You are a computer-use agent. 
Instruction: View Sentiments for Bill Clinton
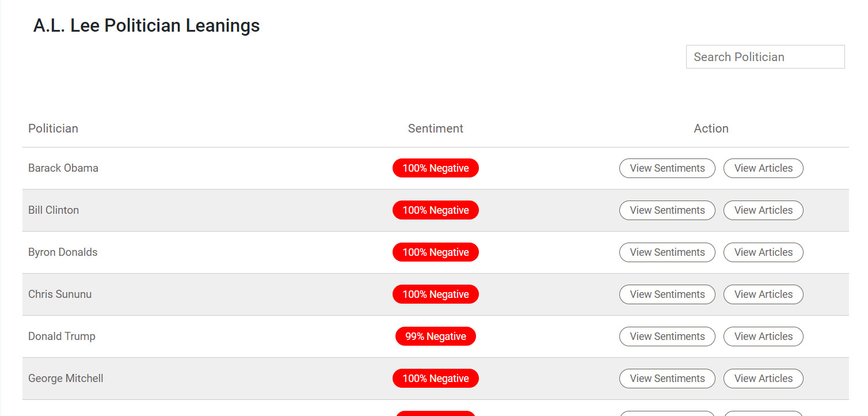point(667,210)
